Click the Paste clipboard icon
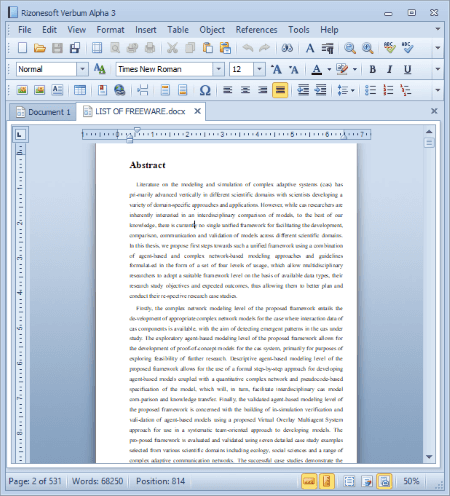 208,48
